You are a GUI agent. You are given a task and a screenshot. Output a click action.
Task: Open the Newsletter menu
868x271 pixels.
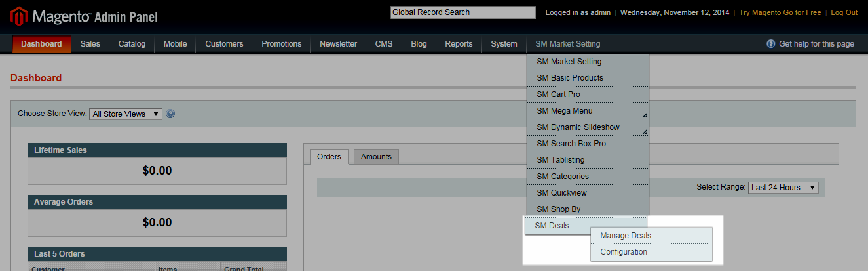click(338, 44)
